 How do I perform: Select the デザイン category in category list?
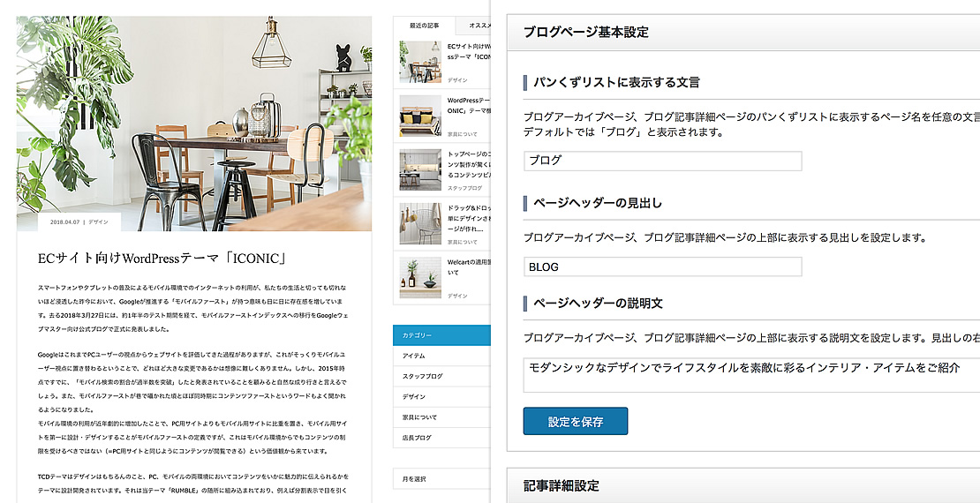[441, 397]
